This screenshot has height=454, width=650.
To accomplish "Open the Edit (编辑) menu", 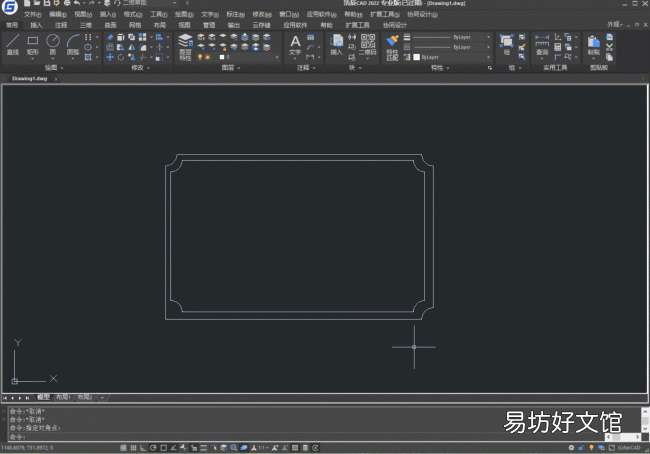I will click(58, 15).
